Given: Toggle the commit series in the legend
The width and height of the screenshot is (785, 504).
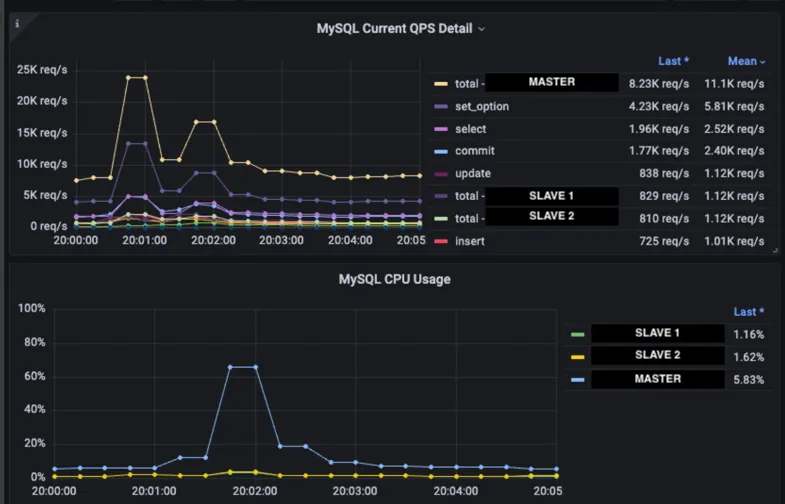Looking at the screenshot, I should click(x=475, y=151).
